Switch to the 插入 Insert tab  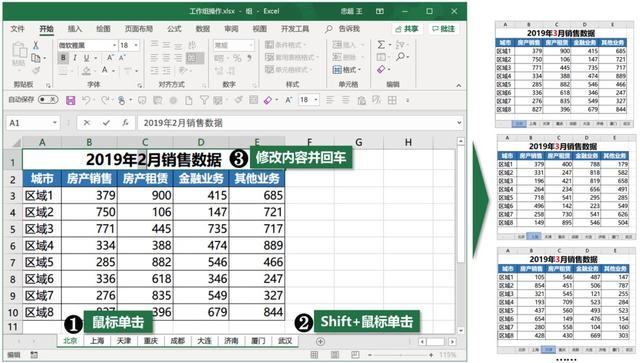[x=74, y=29]
